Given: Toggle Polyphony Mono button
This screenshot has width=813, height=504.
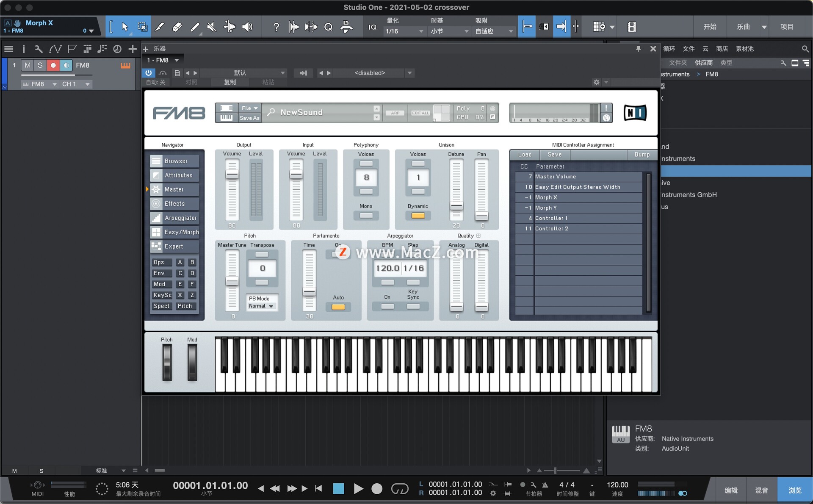Looking at the screenshot, I should 366,216.
